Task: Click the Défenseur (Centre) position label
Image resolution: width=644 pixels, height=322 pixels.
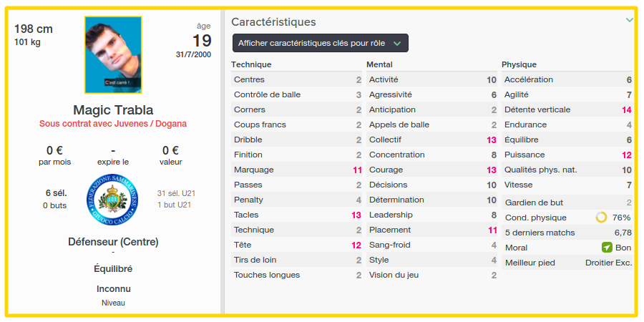Action: pyautogui.click(x=113, y=242)
